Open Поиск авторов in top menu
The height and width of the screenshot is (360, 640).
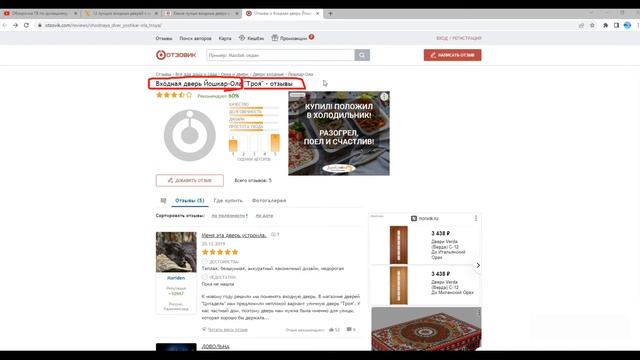pos(196,38)
